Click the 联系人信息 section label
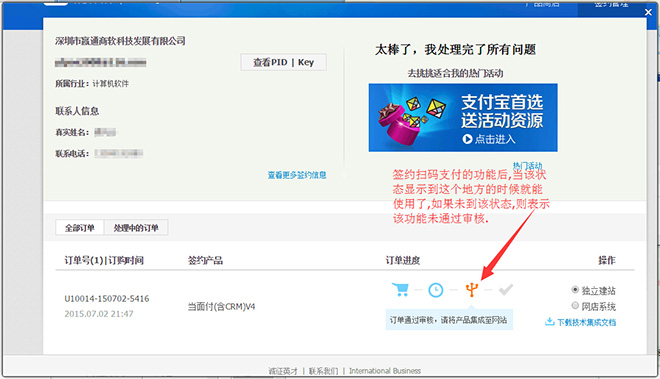The height and width of the screenshot is (379, 660). pos(77,111)
